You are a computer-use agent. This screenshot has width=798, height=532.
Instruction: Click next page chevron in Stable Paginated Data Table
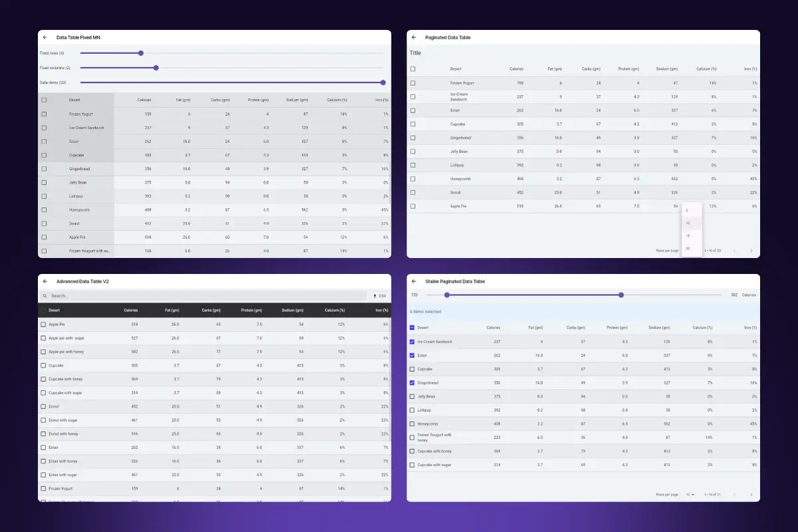pyautogui.click(x=750, y=495)
